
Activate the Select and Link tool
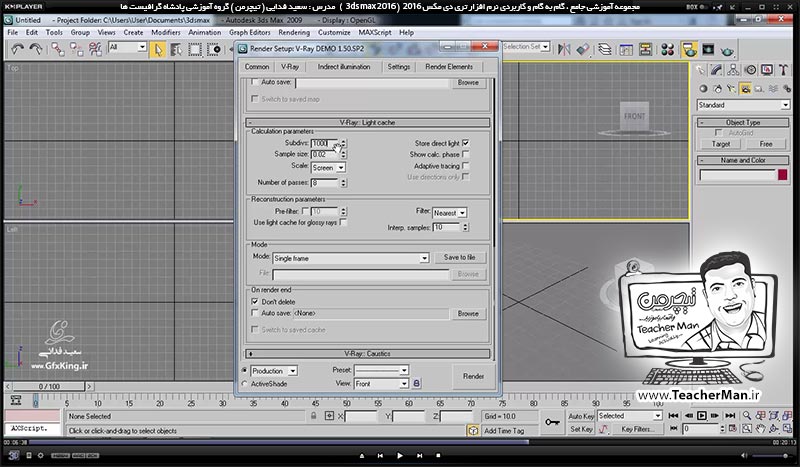[58, 49]
